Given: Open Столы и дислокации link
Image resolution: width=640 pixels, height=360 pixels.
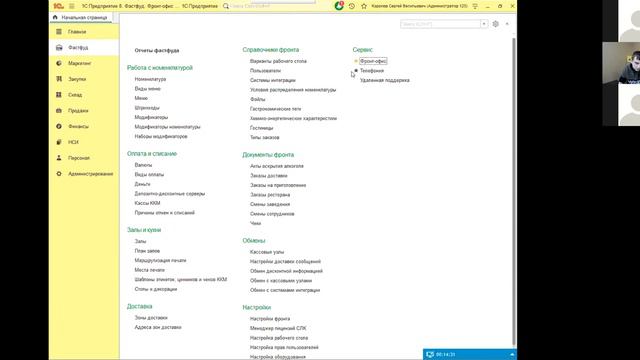Looking at the screenshot, I should point(156,289).
